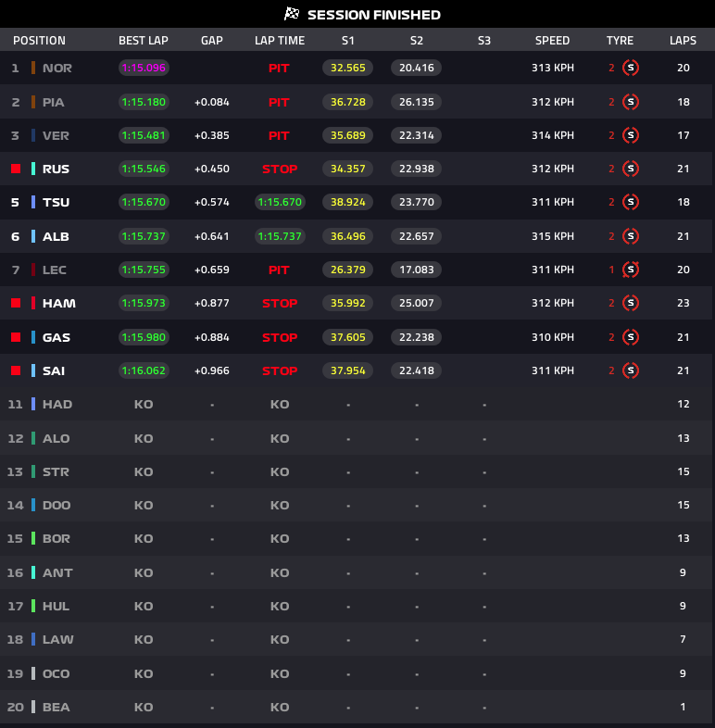Select driver HAD in position 11
715x728 pixels.
coord(56,404)
